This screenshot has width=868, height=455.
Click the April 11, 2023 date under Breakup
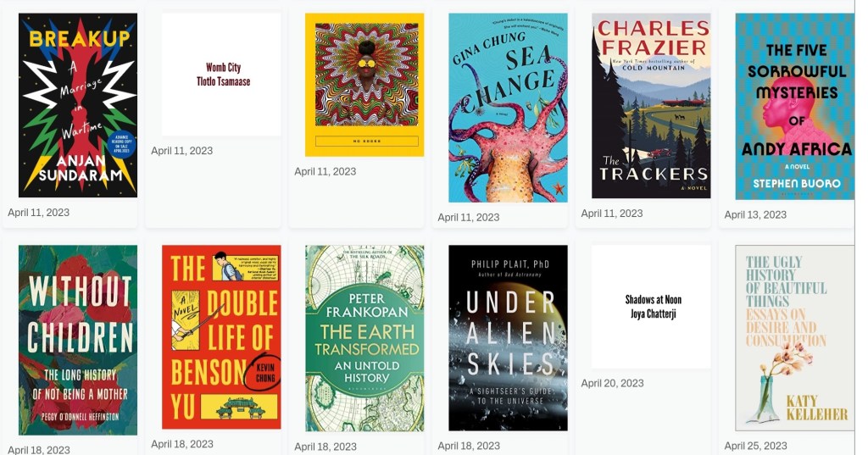39,213
